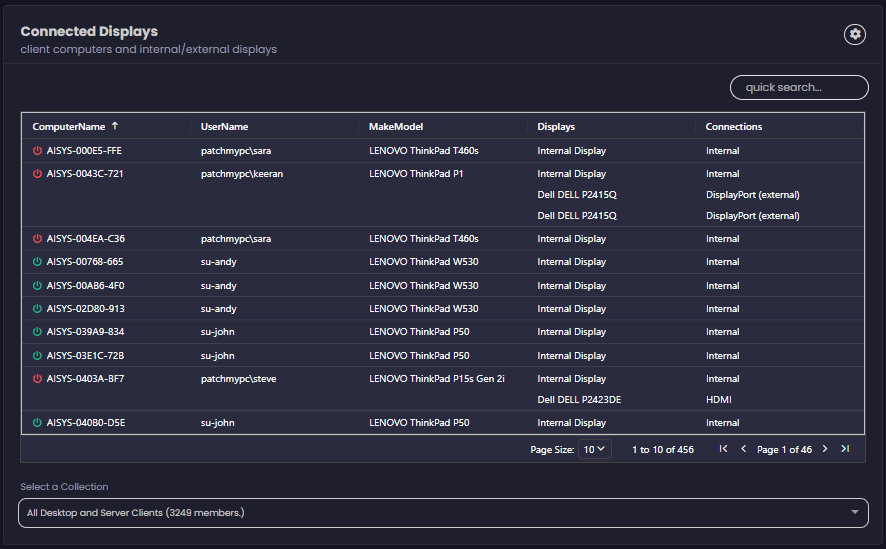The image size is (886, 549).
Task: Open the Page Size dropdown
Action: [594, 450]
